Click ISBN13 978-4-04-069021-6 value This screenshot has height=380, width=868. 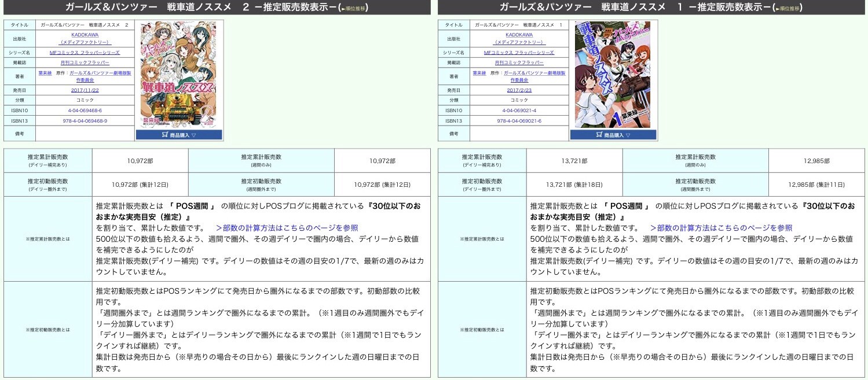(519, 121)
